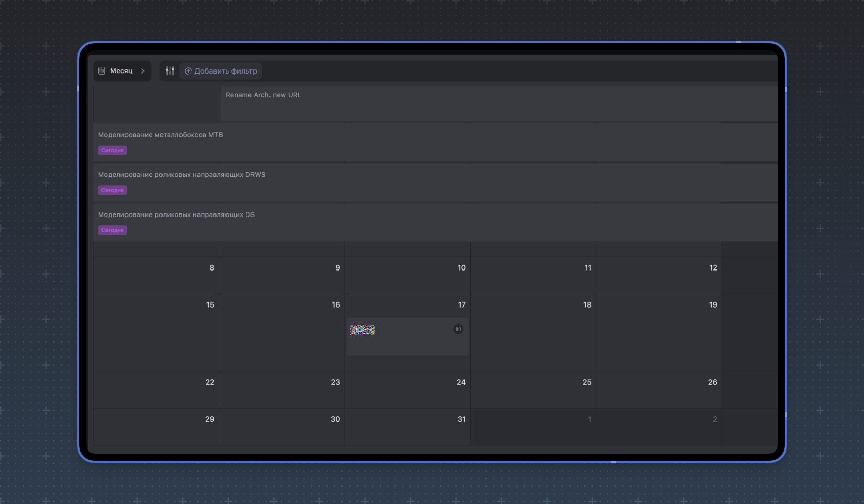864x504 pixels.
Task: Click Сегодня badge under металлобоксов МТВ task
Action: tap(112, 151)
